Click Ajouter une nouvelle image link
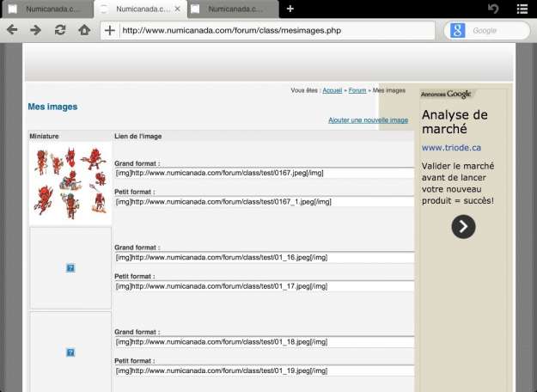The width and height of the screenshot is (537, 392). pos(368,120)
